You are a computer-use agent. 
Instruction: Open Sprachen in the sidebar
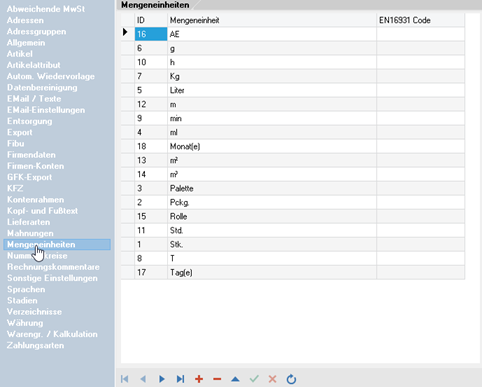pos(26,289)
